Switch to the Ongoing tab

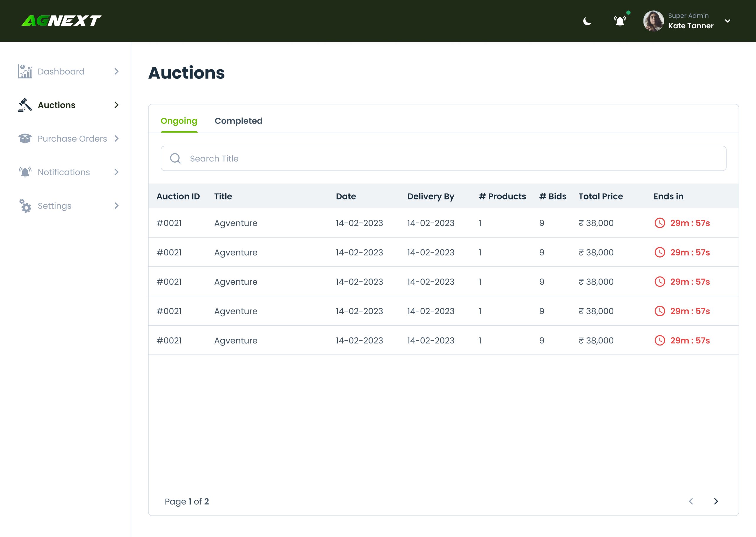[179, 121]
